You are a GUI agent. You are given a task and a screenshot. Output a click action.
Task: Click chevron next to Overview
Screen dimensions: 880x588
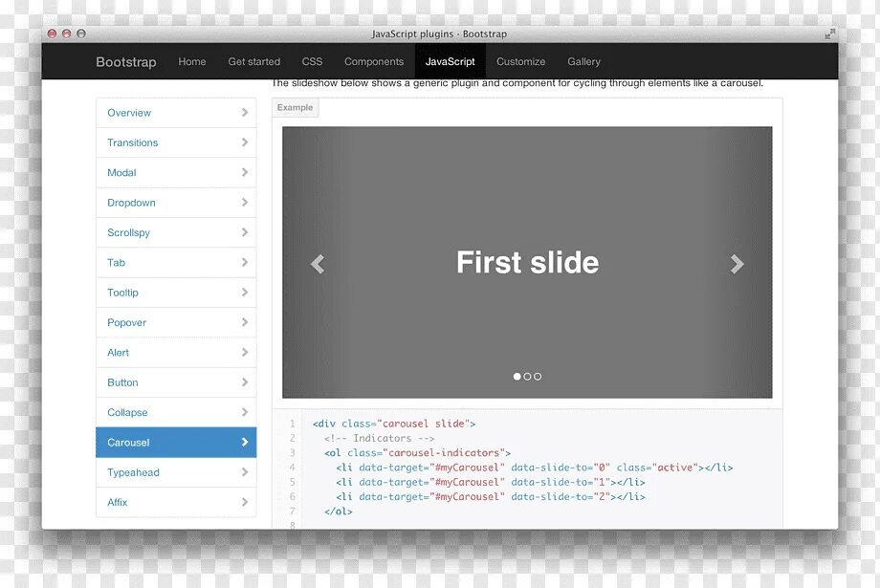pos(245,112)
